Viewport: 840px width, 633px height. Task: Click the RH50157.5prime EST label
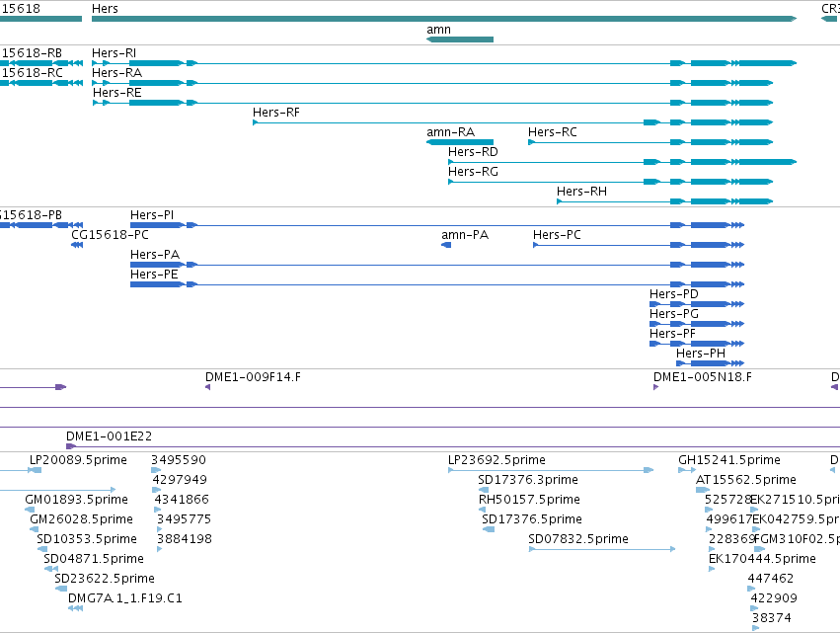click(x=529, y=500)
